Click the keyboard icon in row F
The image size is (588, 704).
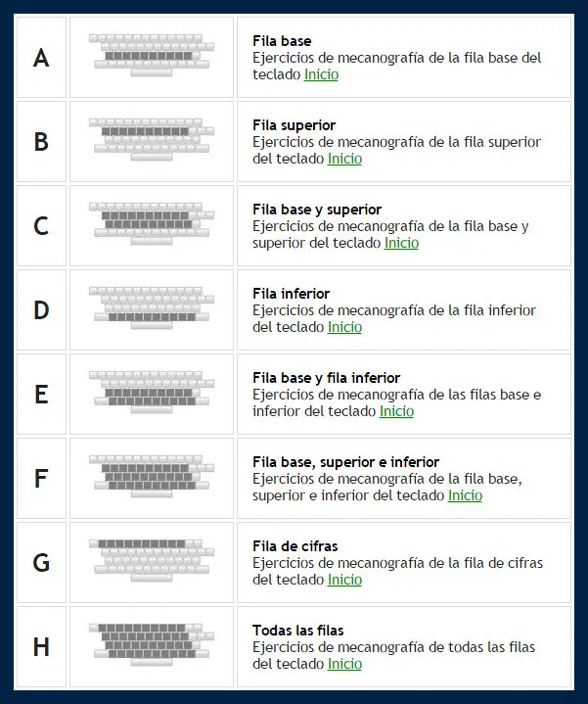(151, 478)
